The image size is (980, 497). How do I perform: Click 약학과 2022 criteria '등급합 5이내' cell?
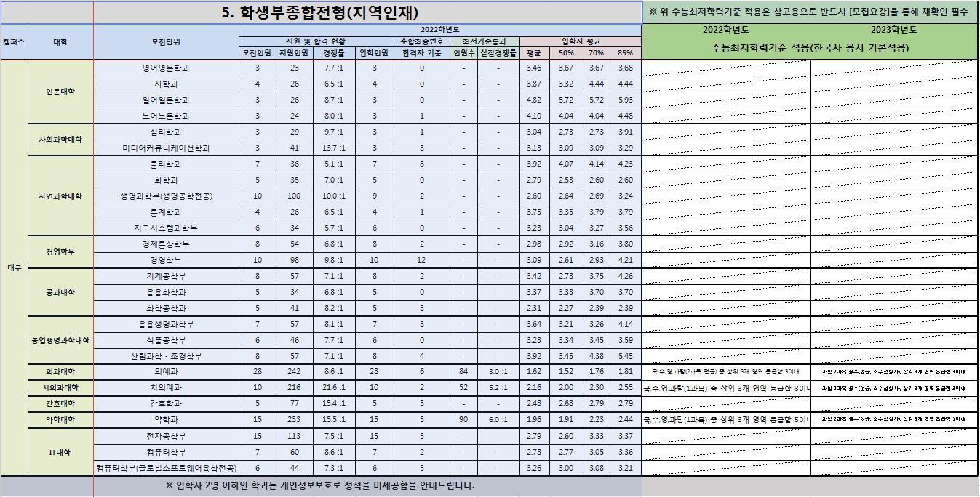[726, 419]
